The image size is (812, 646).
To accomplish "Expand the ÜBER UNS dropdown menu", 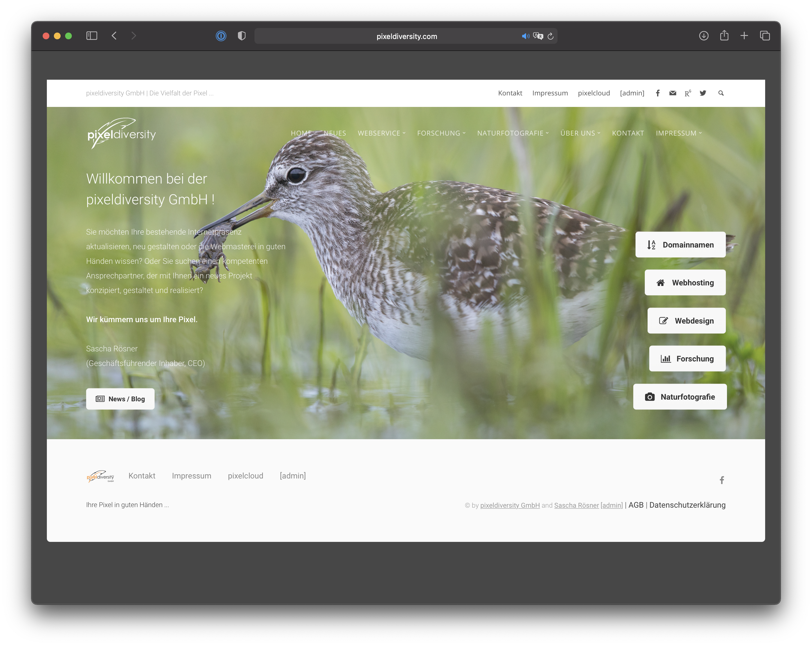I will (x=580, y=133).
